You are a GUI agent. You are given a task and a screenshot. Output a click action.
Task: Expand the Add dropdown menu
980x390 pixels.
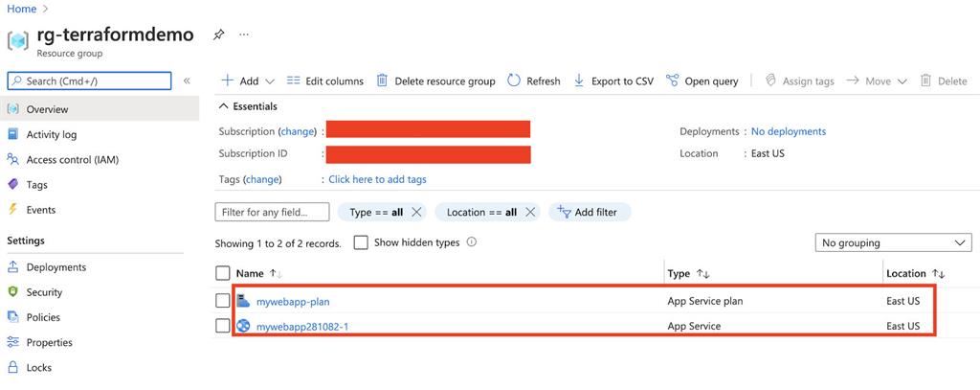[x=270, y=81]
